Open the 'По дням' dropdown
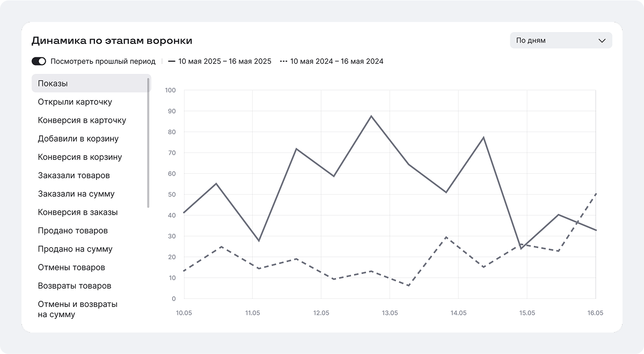 tap(561, 40)
